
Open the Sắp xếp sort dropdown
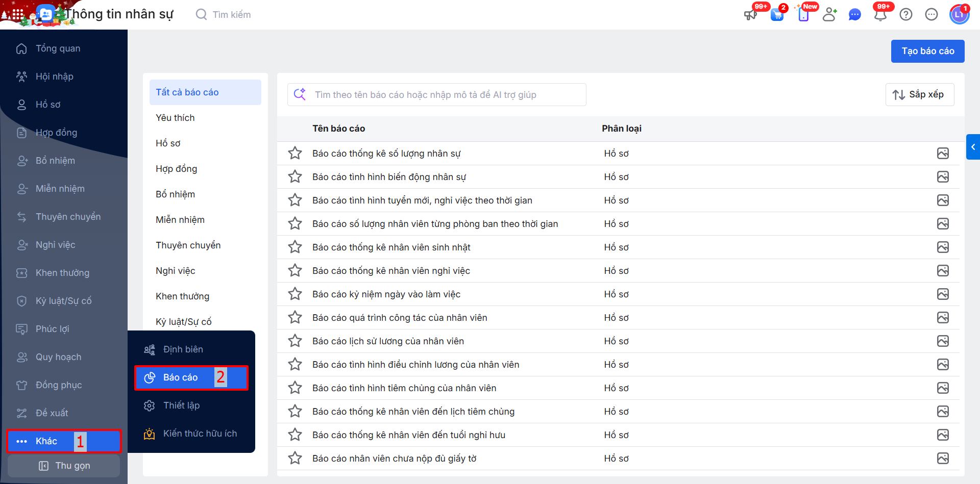(x=919, y=95)
